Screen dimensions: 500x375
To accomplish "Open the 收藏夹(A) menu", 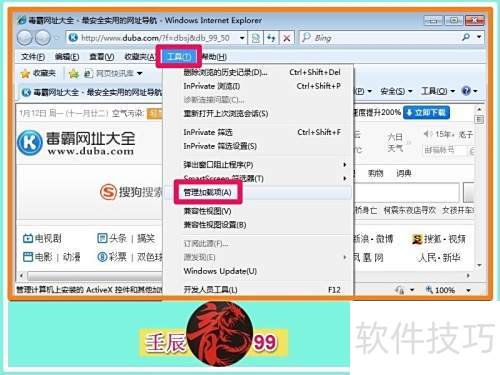I will pyautogui.click(x=140, y=57).
